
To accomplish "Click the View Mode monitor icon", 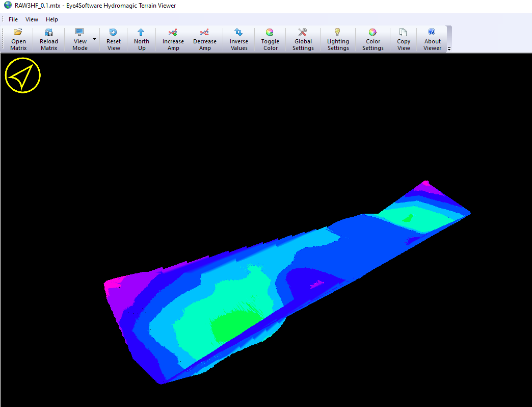I will 80,33.
